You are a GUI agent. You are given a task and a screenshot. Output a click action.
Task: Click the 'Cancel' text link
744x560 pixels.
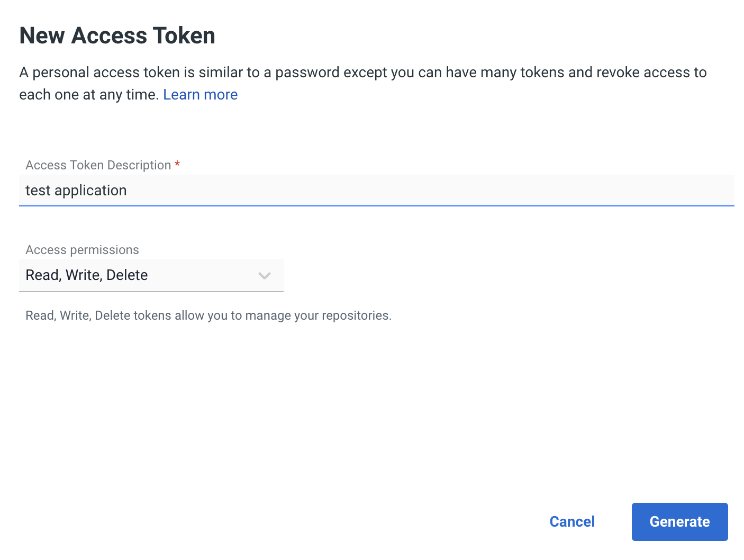coord(572,522)
